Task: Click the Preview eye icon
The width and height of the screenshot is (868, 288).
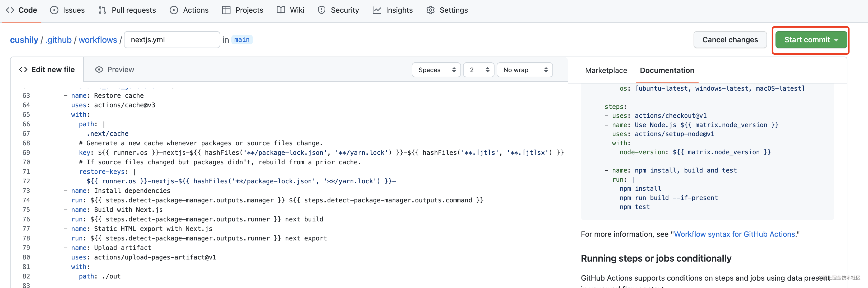Action: (x=99, y=69)
